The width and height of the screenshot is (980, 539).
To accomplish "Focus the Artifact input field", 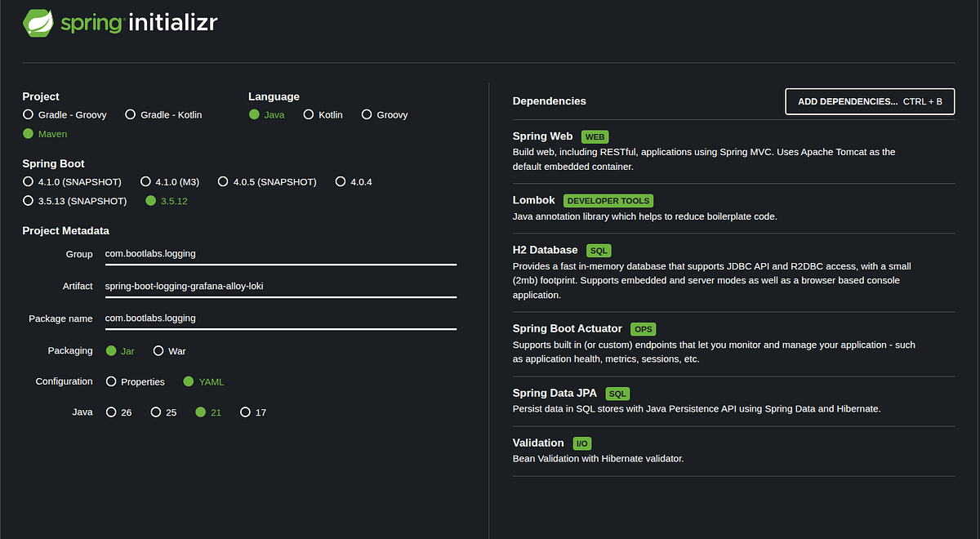I will point(280,287).
